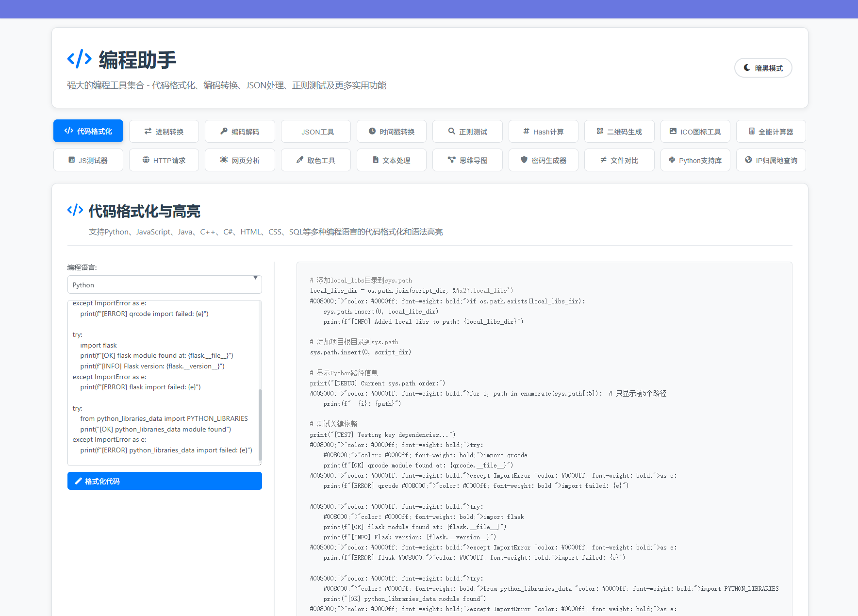This screenshot has height=616, width=858.
Task: Click the pencil icon in 格式化代码 button
Action: (x=78, y=481)
